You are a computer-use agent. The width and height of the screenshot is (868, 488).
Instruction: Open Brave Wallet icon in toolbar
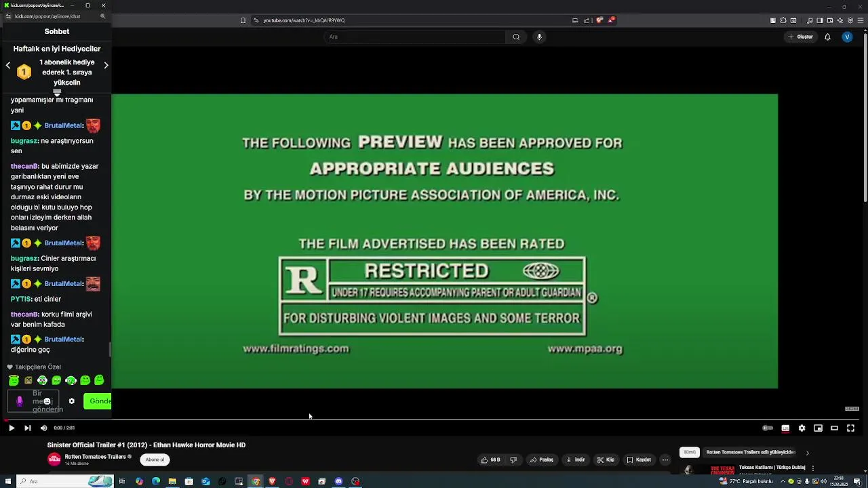[830, 20]
